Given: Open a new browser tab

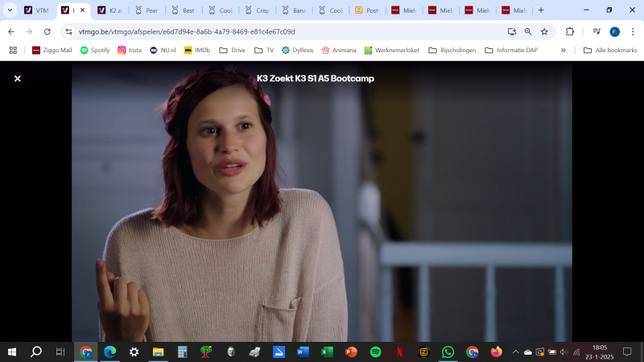Looking at the screenshot, I should 541,10.
